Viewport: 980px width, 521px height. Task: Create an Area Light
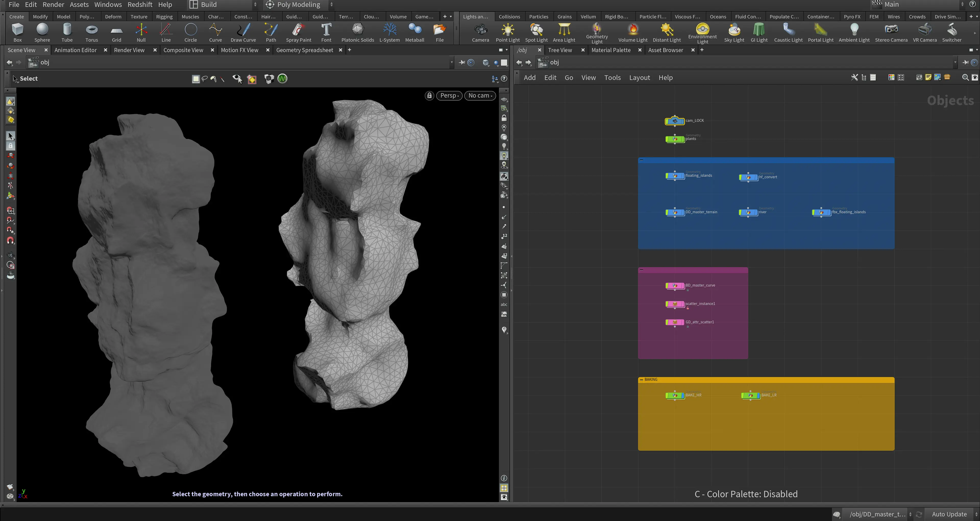click(x=564, y=32)
